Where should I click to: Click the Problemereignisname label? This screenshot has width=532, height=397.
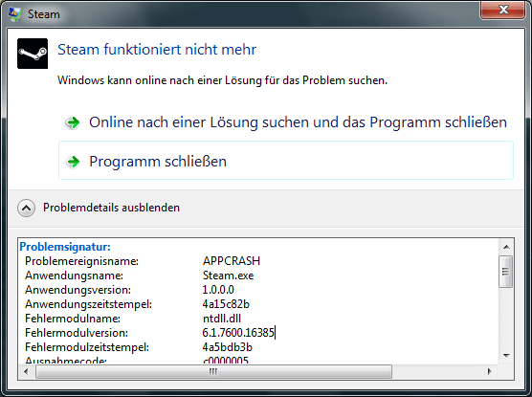click(81, 261)
